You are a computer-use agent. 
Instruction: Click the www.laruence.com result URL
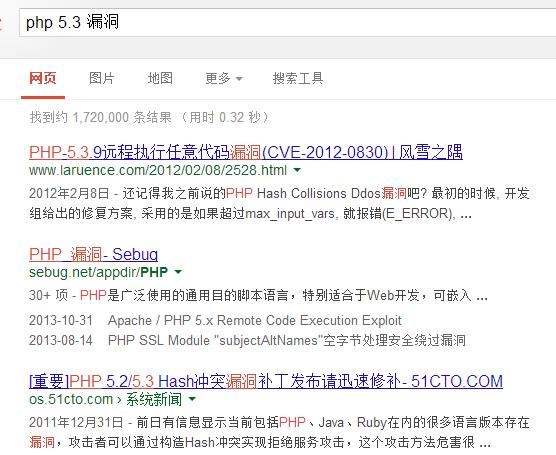click(x=158, y=170)
